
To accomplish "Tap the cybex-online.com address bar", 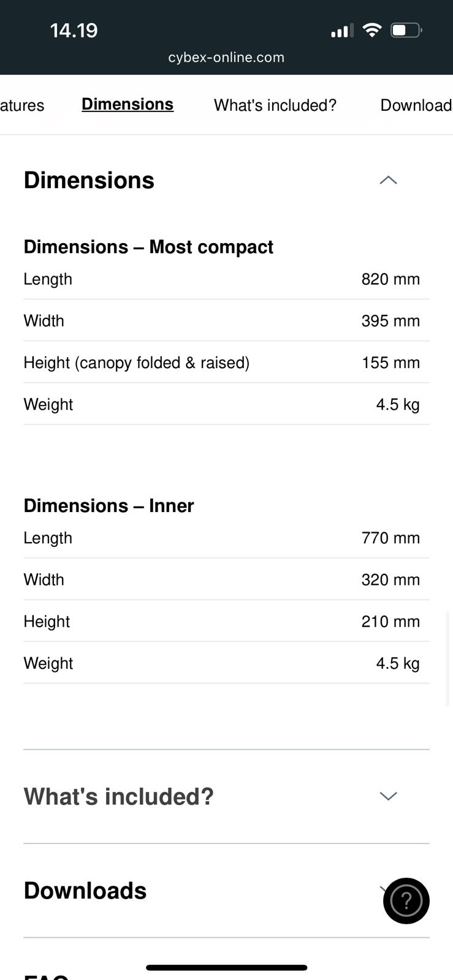I will [x=226, y=58].
